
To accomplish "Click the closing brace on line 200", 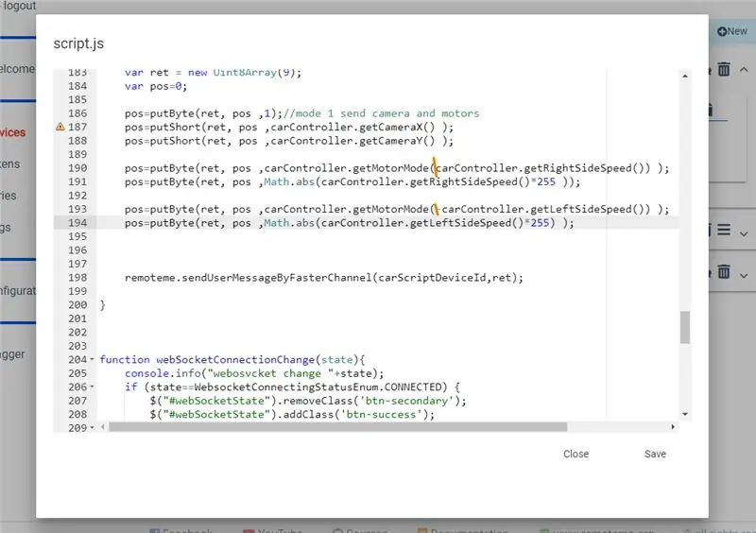I will (102, 305).
